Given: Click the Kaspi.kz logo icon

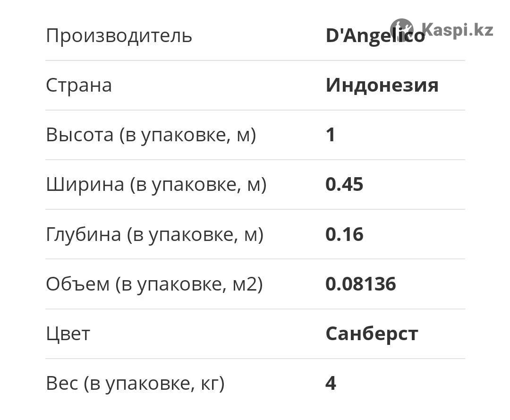Looking at the screenshot, I should coord(402,30).
